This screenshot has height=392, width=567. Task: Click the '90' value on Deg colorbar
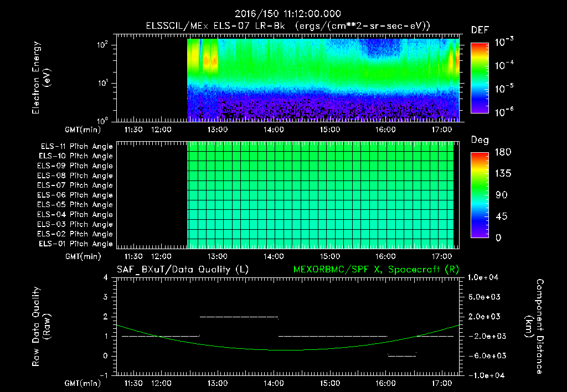point(501,195)
